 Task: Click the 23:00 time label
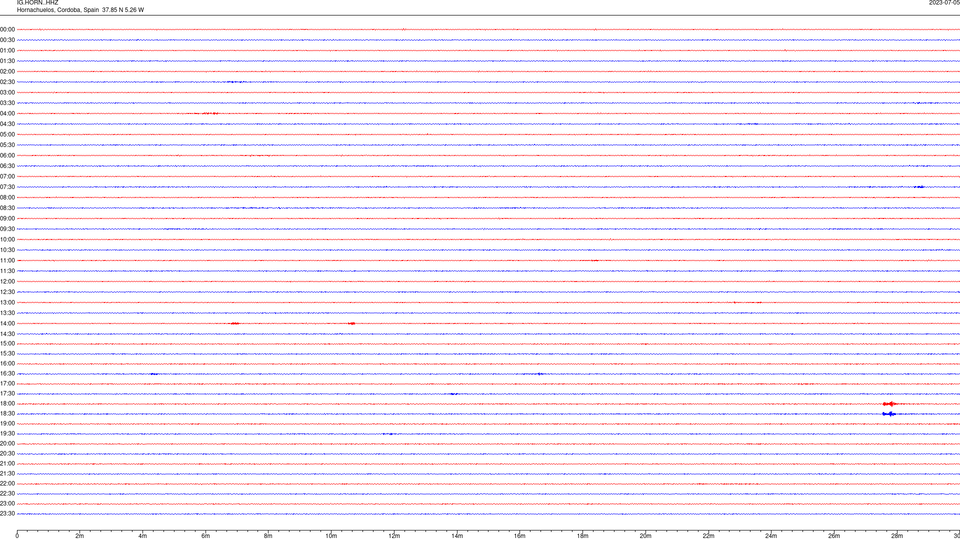pos(7,504)
